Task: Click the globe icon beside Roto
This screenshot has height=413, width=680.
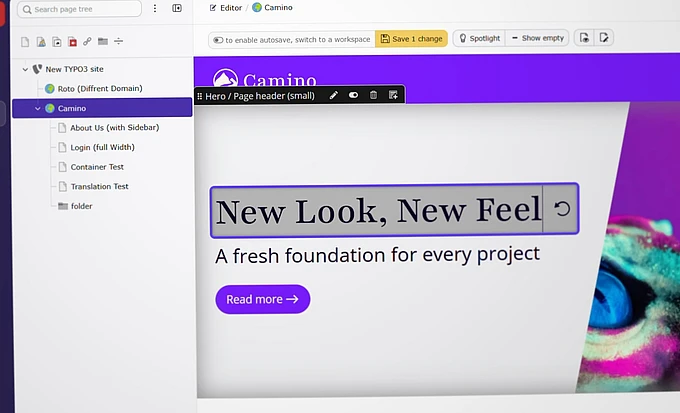Action: click(x=50, y=88)
